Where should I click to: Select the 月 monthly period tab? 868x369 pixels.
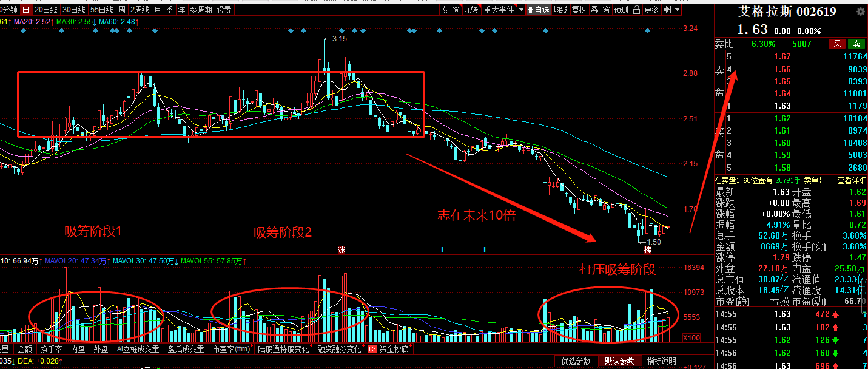[x=158, y=10]
